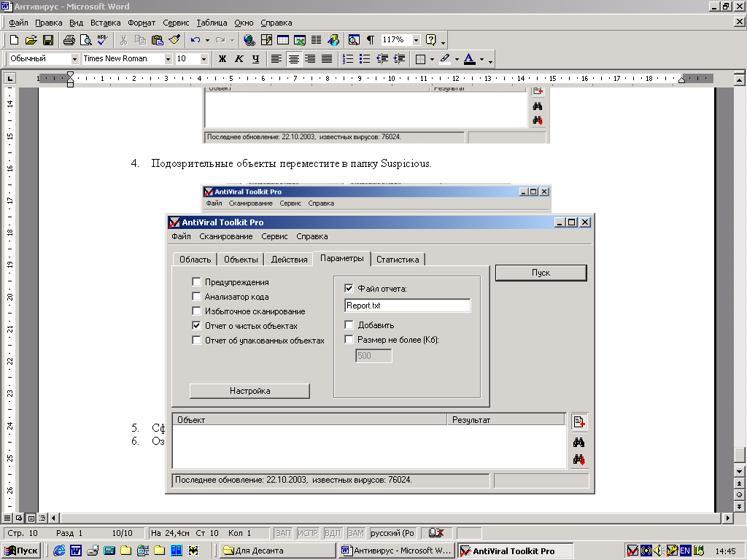This screenshot has height=560, width=747.
Task: Open the zoom 117% dropdown
Action: pyautogui.click(x=416, y=40)
